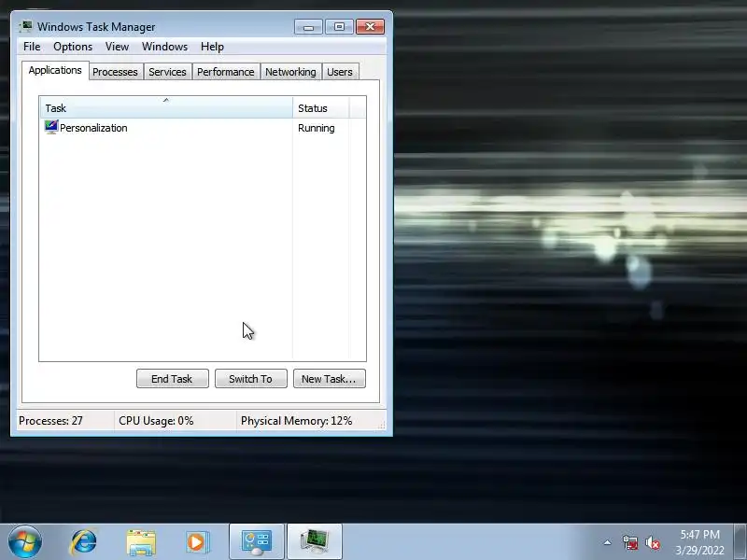Open the clock showing 5:47 PM
Viewport: 747px width, 560px height.
pos(699,542)
